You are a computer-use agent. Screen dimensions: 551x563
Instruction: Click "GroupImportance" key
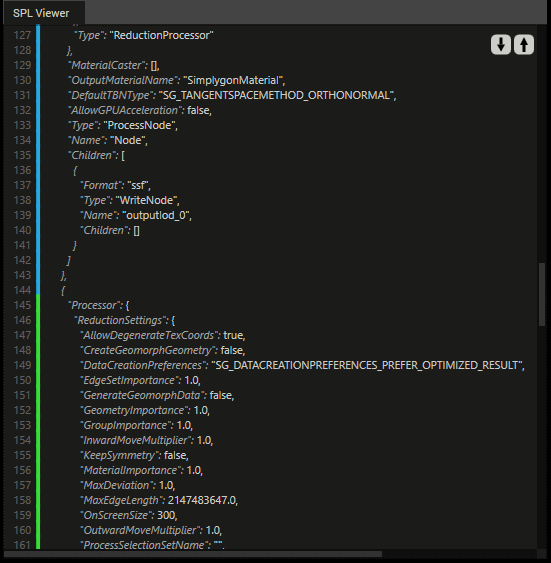click(x=126, y=425)
